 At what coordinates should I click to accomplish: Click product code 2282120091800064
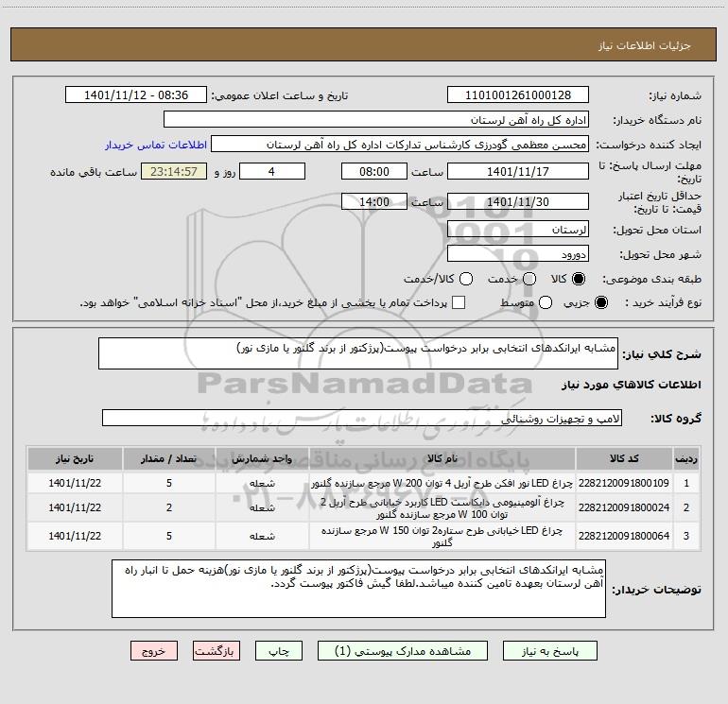[624, 536]
